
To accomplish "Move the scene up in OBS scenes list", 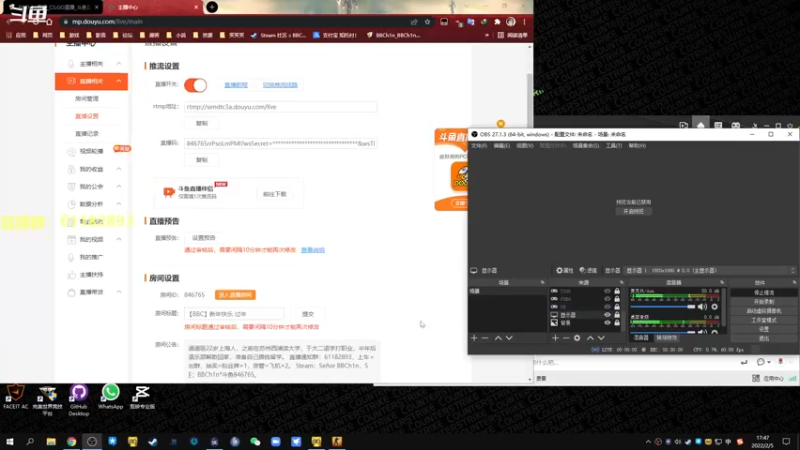I will [498, 338].
